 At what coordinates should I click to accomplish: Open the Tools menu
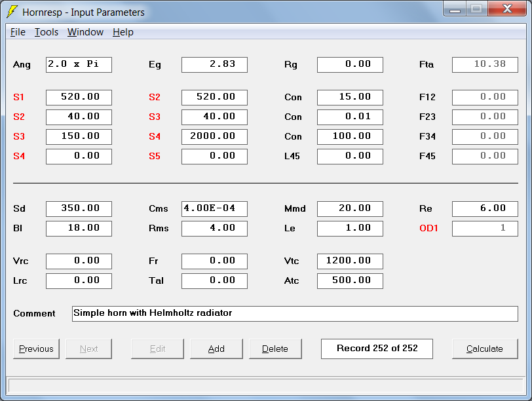pos(47,32)
